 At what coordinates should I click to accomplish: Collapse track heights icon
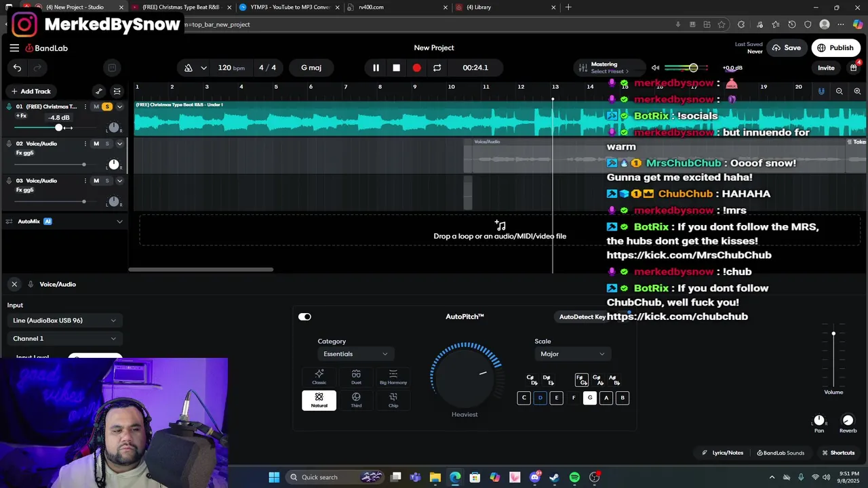(117, 91)
